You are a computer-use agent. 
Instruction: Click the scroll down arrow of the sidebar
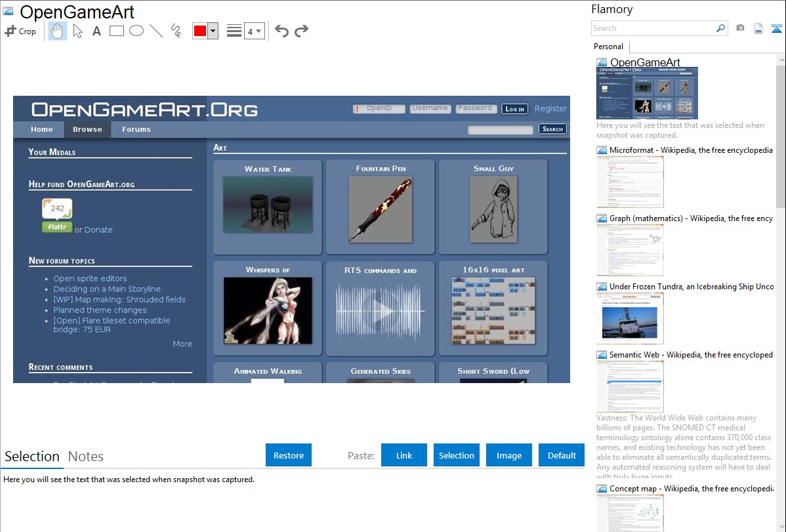781,527
